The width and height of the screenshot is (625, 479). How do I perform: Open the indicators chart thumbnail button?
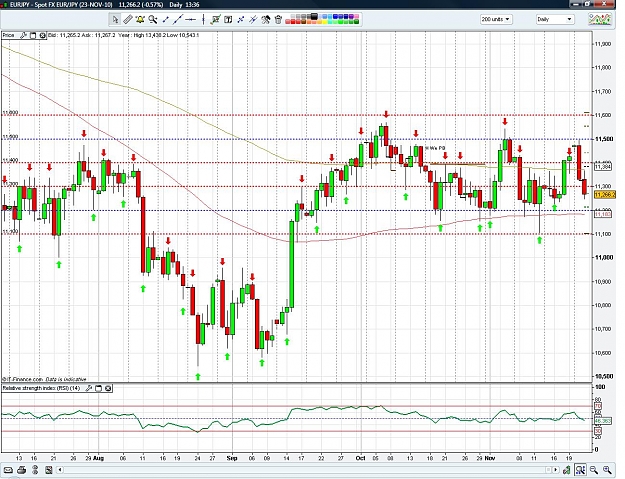(x=600, y=19)
